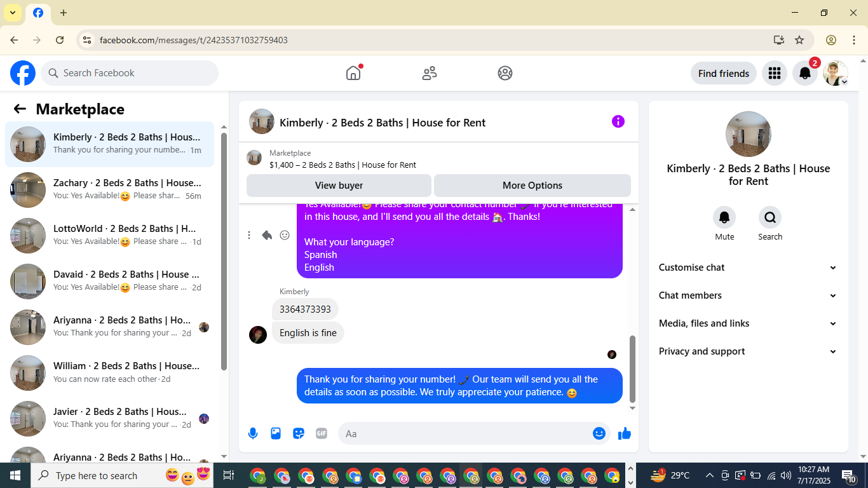Show hidden system tray icons chevron
868x488 pixels.
coord(709,475)
